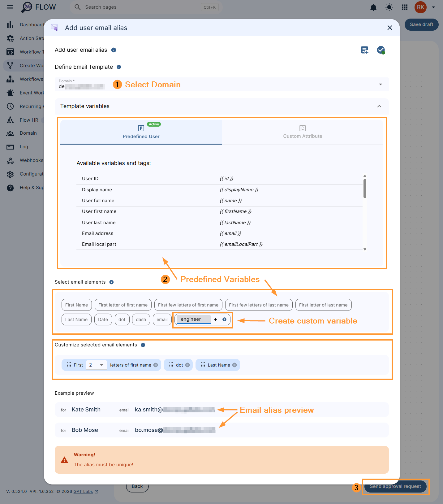Click the warning triangle icon
This screenshot has height=504, width=443.
point(64,460)
